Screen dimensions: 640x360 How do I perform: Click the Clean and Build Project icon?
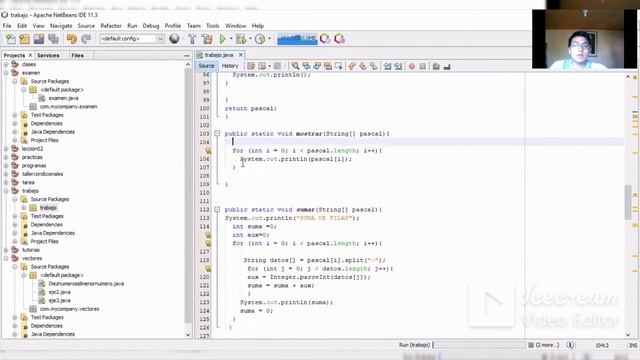tap(207, 39)
